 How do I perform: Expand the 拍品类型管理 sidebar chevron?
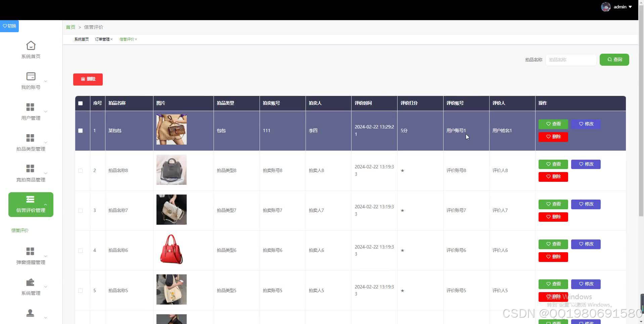point(46,143)
